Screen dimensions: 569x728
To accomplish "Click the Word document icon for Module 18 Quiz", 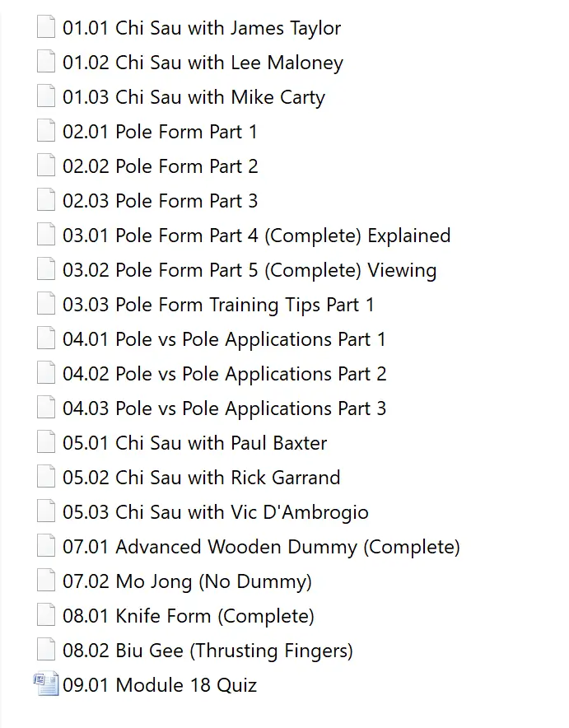I will point(46,685).
